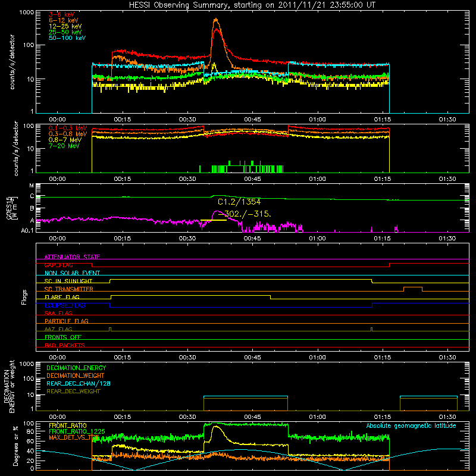Viewport: 476px width, 476px height.
Task: Click the HESSI Observing Summary title text
Action: 252,5
